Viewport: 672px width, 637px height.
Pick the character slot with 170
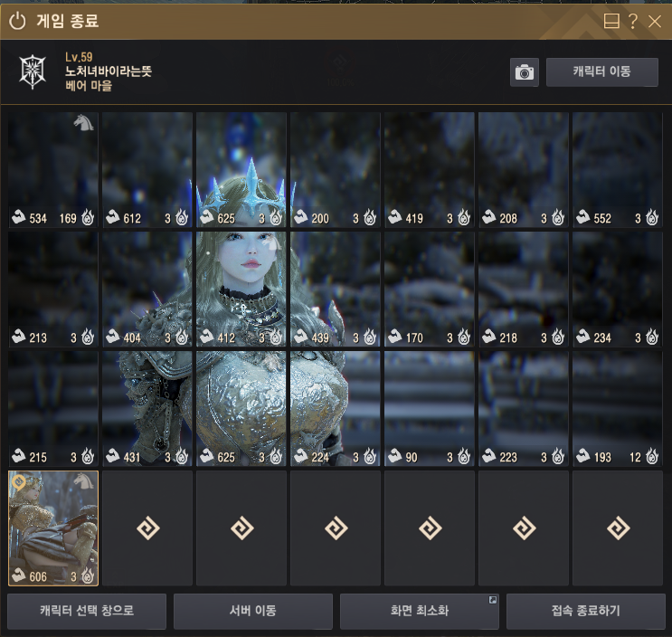[430, 290]
